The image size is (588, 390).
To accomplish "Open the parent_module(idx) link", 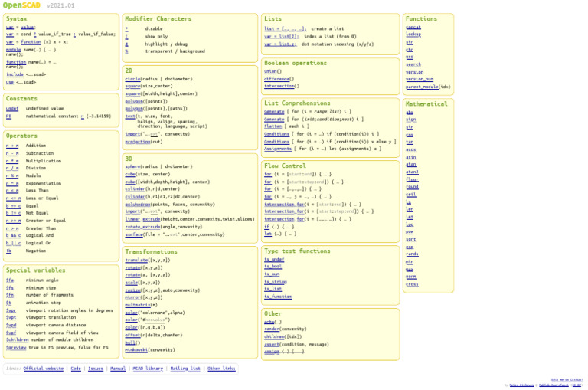I will pyautogui.click(x=422, y=87).
